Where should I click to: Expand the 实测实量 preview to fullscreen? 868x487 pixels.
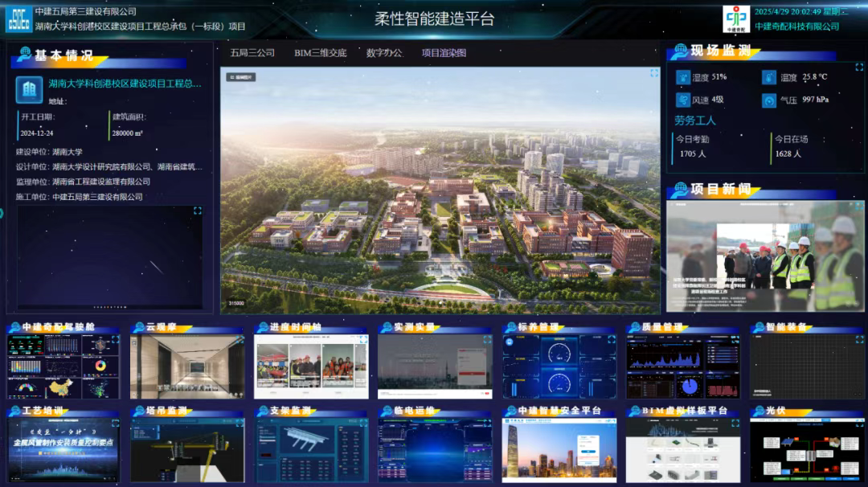(x=487, y=339)
